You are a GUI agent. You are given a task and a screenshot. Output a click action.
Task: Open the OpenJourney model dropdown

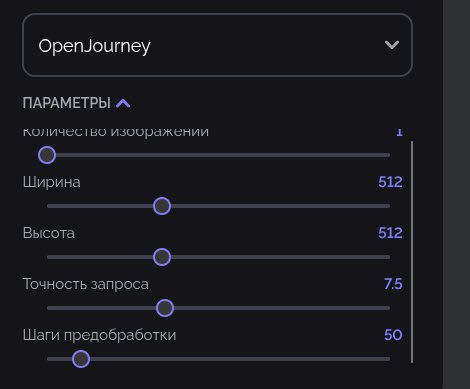click(x=217, y=45)
